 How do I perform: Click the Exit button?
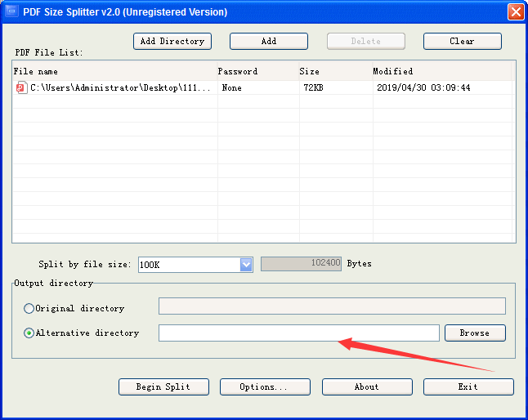(x=468, y=386)
